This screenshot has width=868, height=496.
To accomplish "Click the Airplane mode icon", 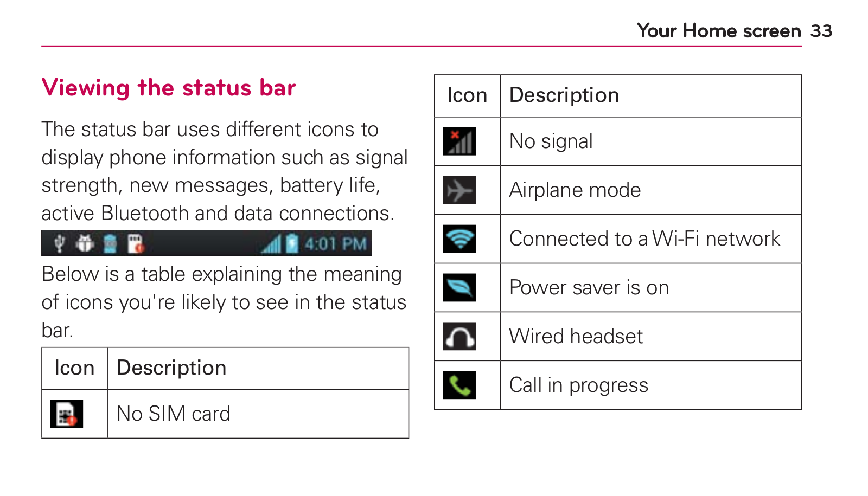I will click(x=459, y=190).
